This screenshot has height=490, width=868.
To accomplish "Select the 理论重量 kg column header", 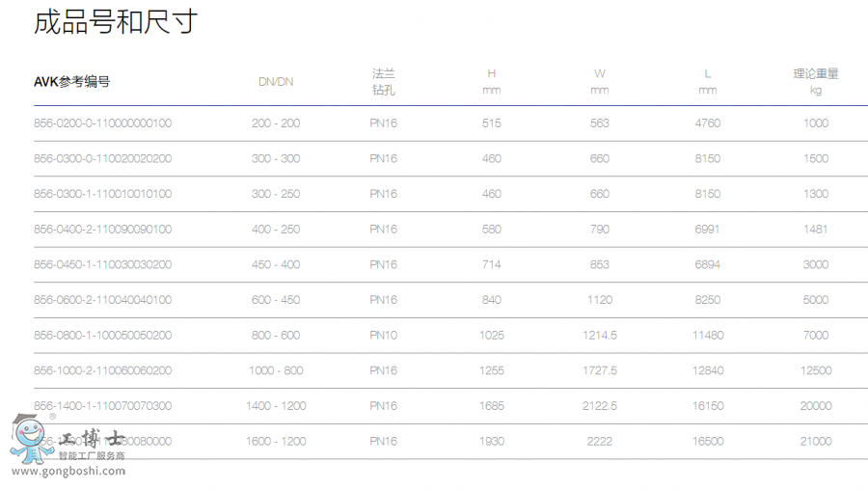I will coord(816,82).
